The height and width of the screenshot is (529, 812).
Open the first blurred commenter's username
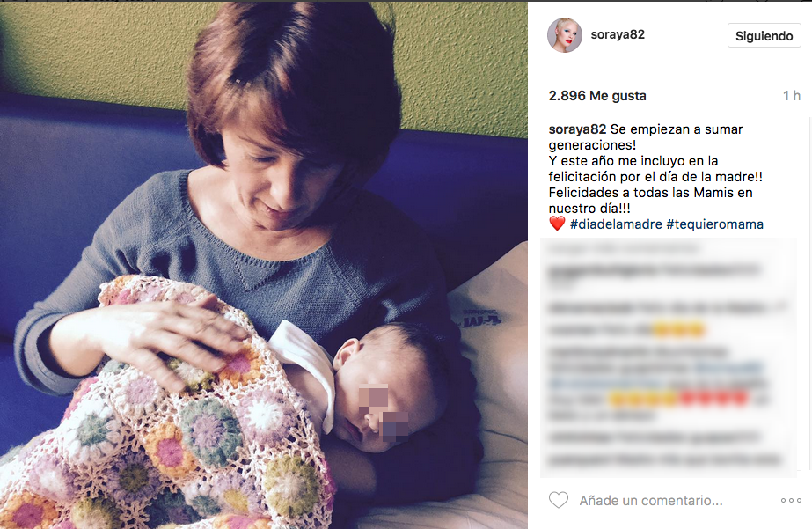click(x=602, y=270)
